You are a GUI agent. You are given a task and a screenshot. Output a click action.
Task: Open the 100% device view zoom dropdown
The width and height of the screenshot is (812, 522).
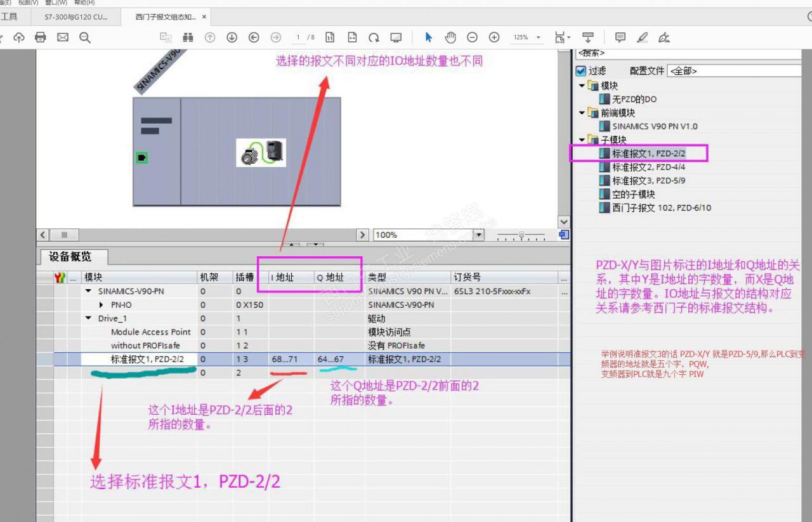coord(478,235)
